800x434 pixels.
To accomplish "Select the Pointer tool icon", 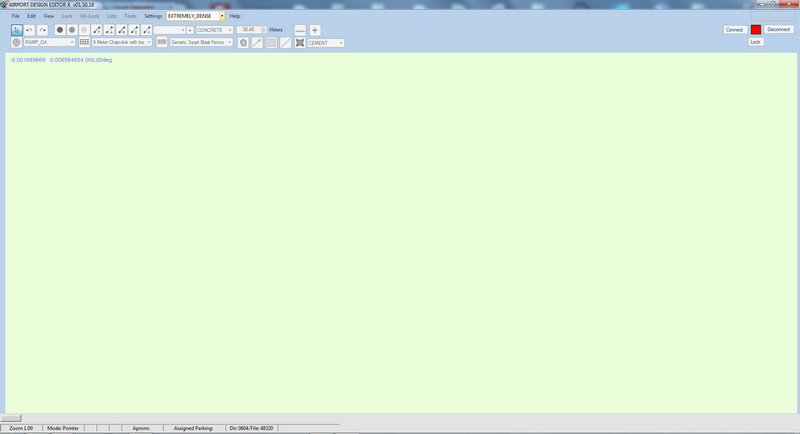I will [x=17, y=30].
